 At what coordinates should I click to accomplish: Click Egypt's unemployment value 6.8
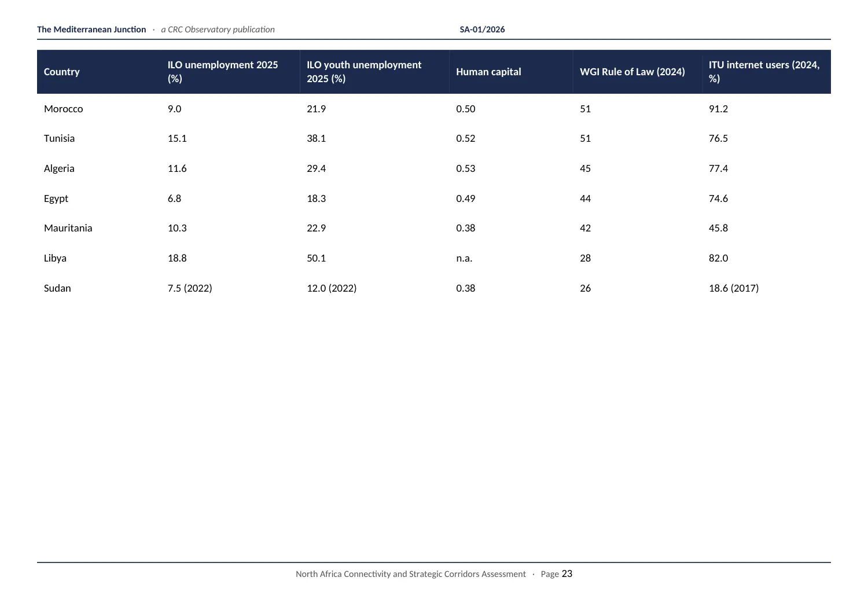click(174, 198)
